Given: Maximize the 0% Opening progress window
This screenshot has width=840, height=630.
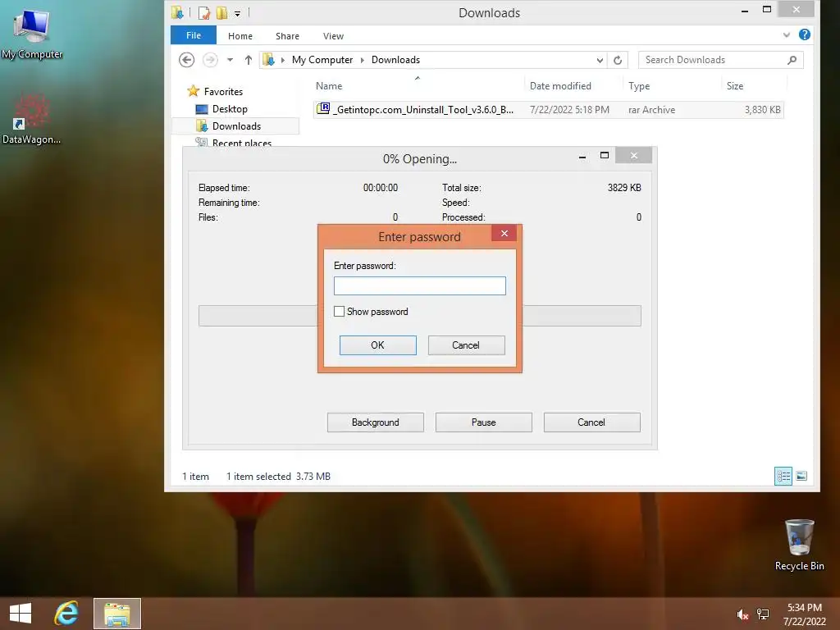Looking at the screenshot, I should point(605,155).
